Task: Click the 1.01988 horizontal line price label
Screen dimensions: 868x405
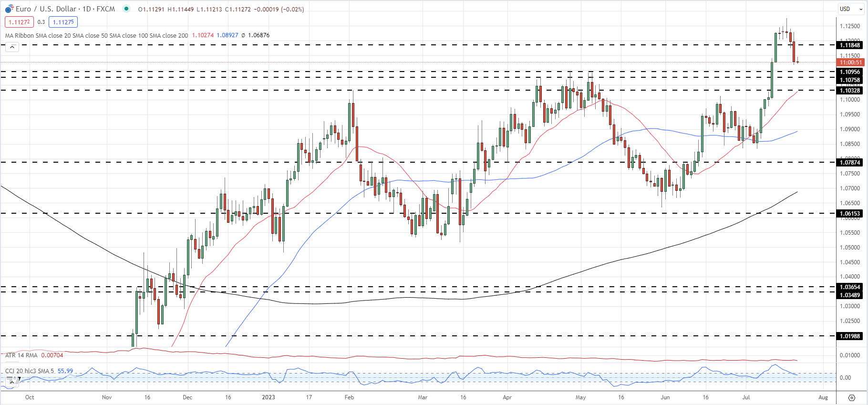Action: pyautogui.click(x=850, y=336)
